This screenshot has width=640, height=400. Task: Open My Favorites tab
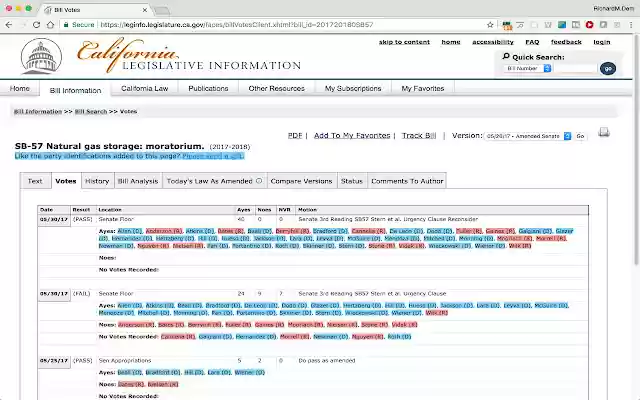pos(422,89)
